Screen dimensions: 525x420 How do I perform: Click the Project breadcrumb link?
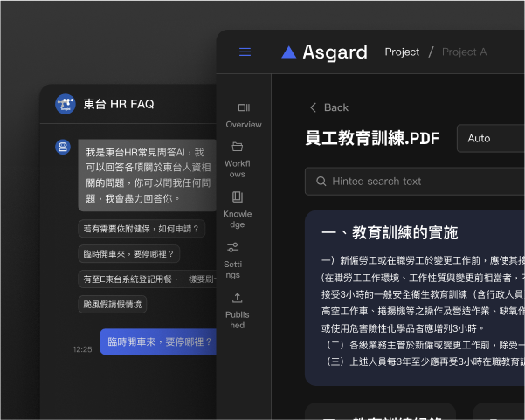pyautogui.click(x=402, y=52)
